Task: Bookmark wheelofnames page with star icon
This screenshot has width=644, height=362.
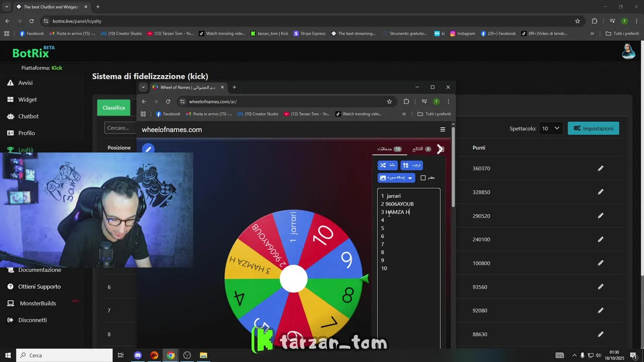Action: pyautogui.click(x=389, y=102)
